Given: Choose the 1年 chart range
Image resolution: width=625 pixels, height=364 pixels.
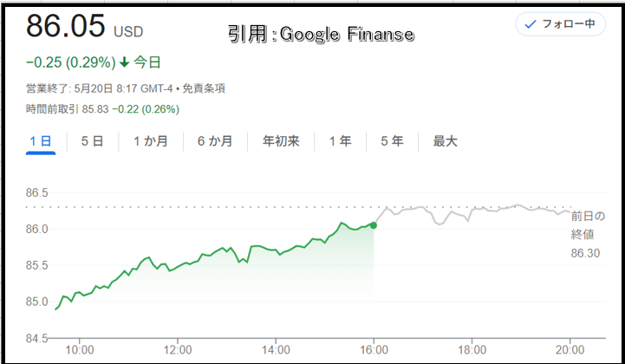Looking at the screenshot, I should [341, 141].
